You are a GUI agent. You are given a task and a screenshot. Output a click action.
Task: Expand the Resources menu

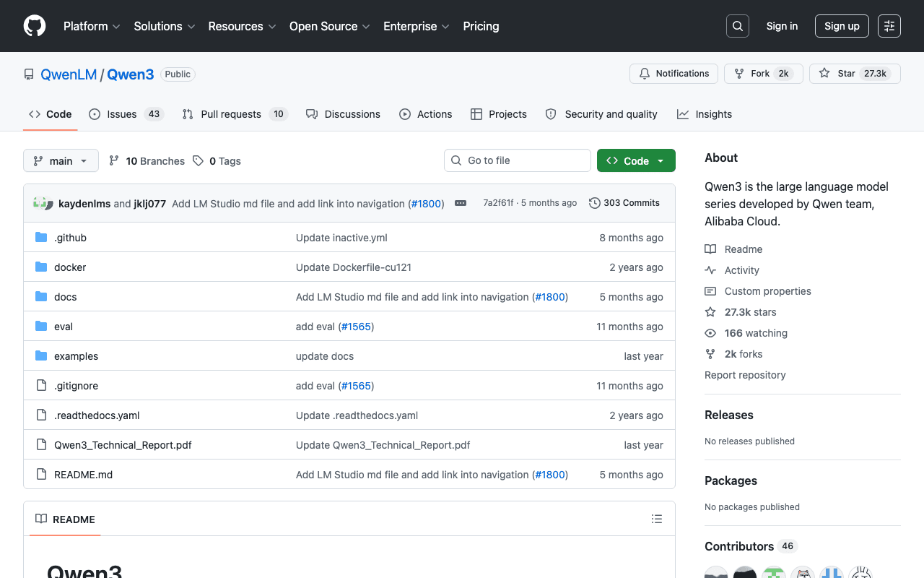[x=242, y=26]
